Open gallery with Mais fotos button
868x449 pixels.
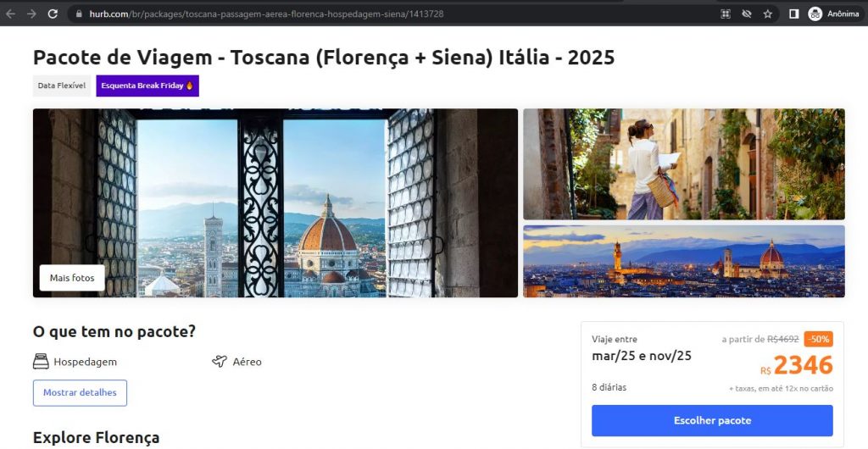click(72, 278)
